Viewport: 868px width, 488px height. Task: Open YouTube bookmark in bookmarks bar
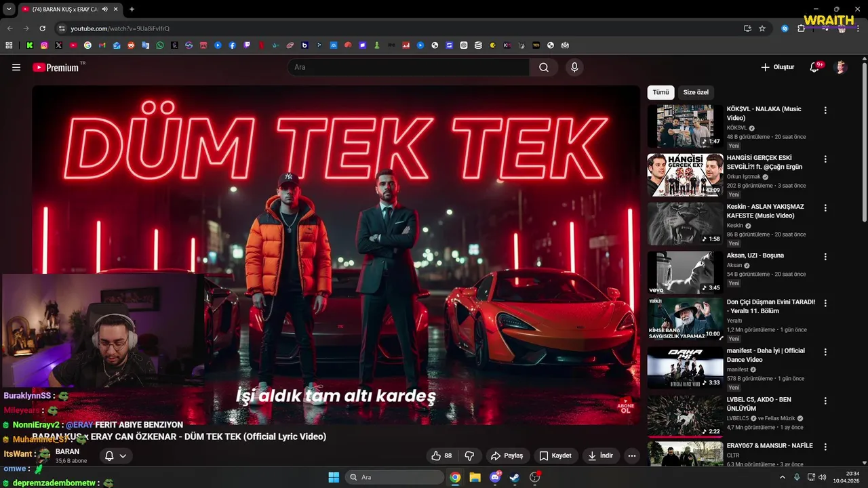[73, 45]
